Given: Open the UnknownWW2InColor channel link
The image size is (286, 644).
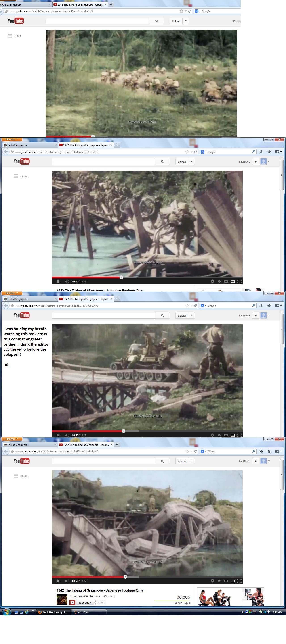Looking at the screenshot, I should (85, 596).
